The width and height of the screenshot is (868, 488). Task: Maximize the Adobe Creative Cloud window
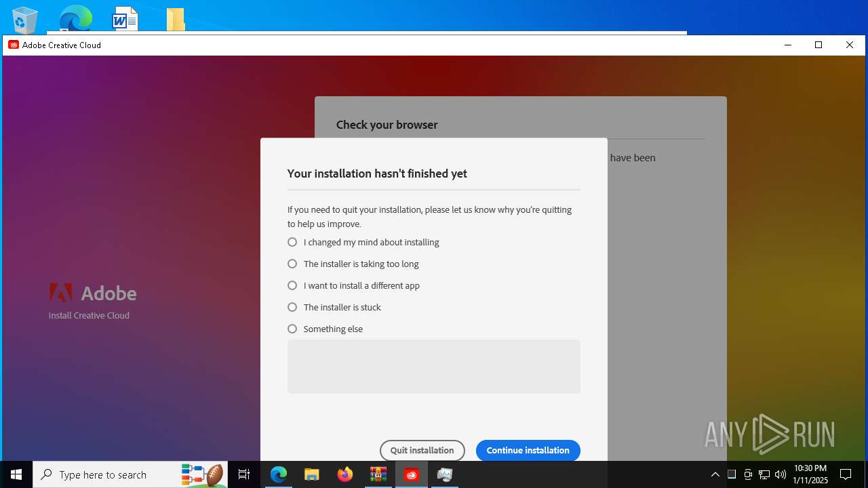pos(818,45)
